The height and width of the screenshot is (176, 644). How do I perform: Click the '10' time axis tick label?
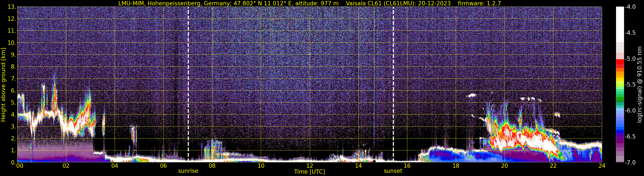(x=261, y=166)
